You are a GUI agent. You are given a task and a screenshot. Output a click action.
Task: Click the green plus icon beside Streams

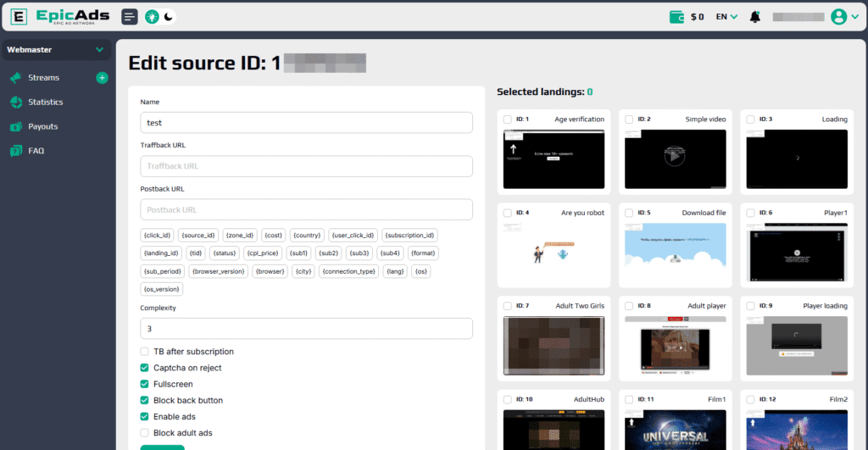coord(103,78)
